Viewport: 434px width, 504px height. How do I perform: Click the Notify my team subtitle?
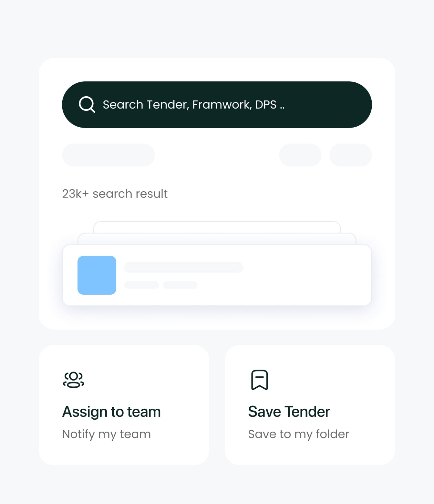[107, 434]
